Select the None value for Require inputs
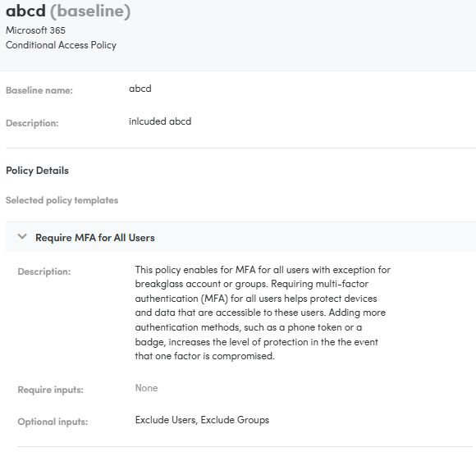 [146, 388]
